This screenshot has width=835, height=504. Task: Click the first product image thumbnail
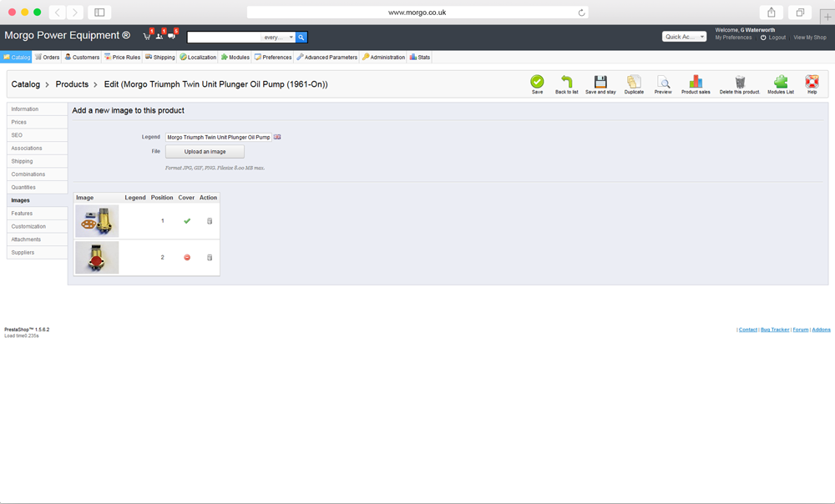coord(97,221)
